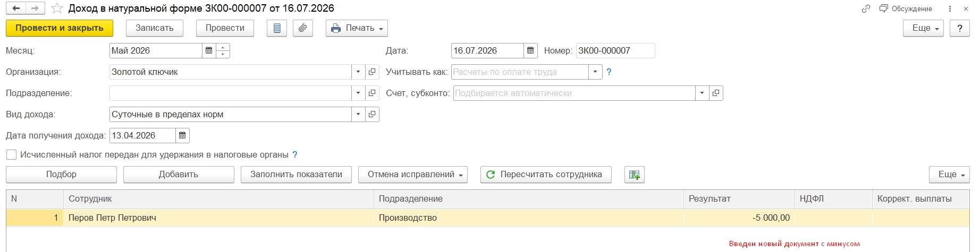Viewport: 980px width, 252px height.
Task: Click Провести и закрыть button
Action: (x=60, y=28)
